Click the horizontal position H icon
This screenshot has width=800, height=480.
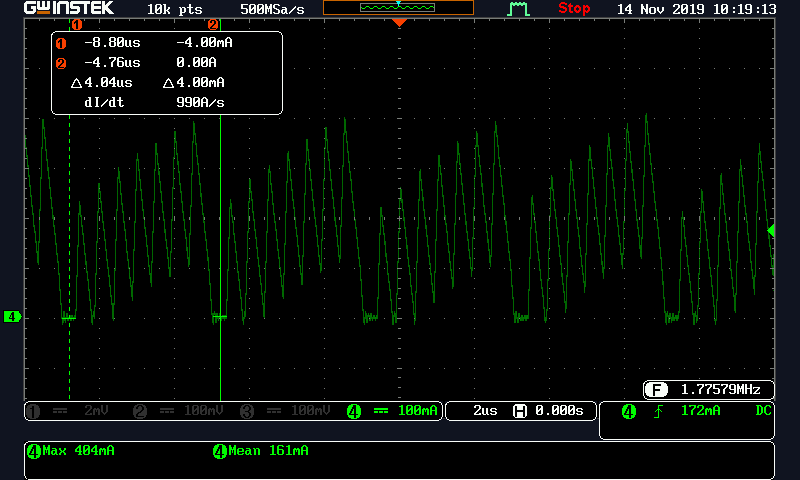(520, 411)
